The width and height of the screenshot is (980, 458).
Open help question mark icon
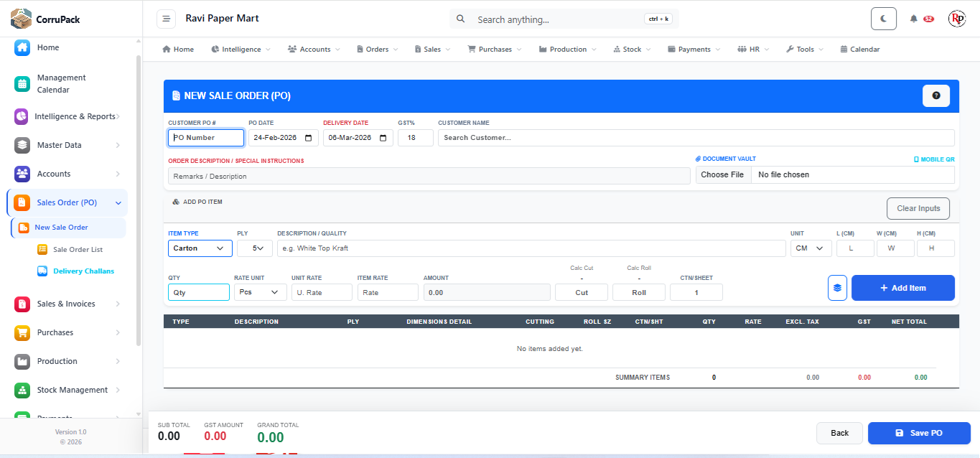tap(935, 95)
